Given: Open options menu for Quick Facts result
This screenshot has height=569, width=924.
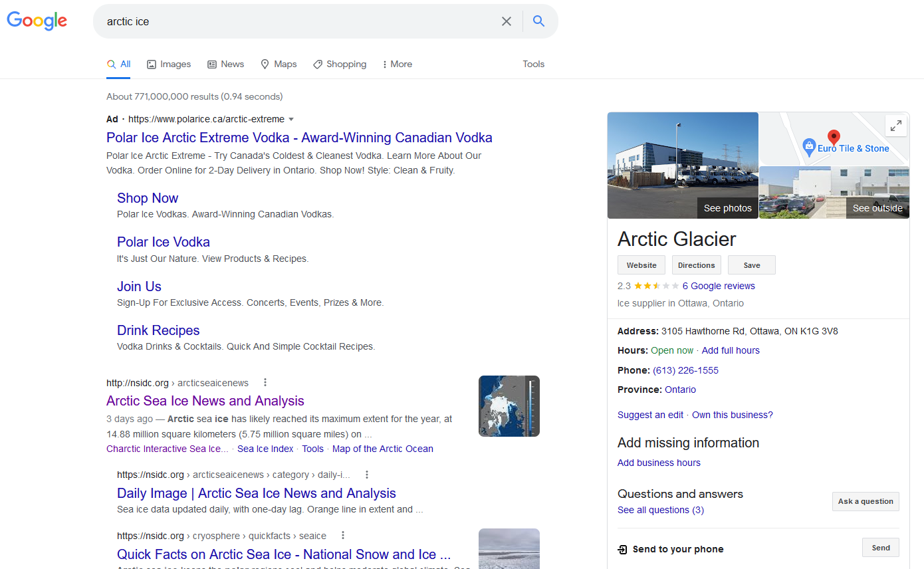Looking at the screenshot, I should tap(343, 535).
